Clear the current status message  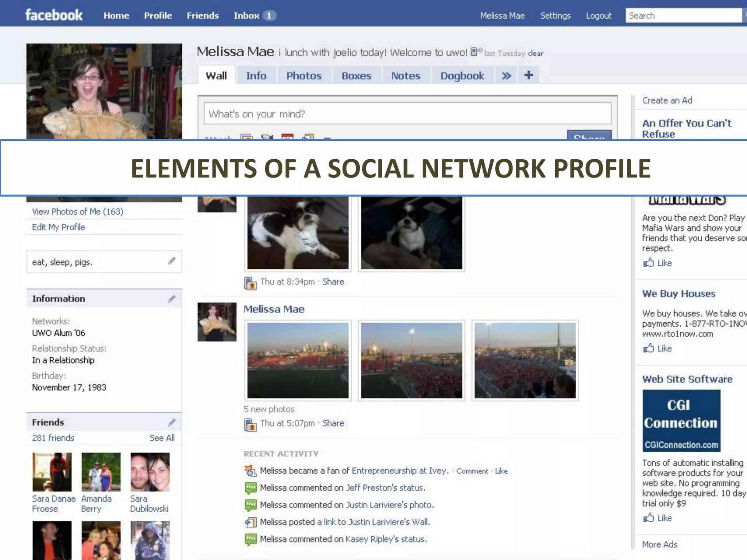click(x=535, y=53)
